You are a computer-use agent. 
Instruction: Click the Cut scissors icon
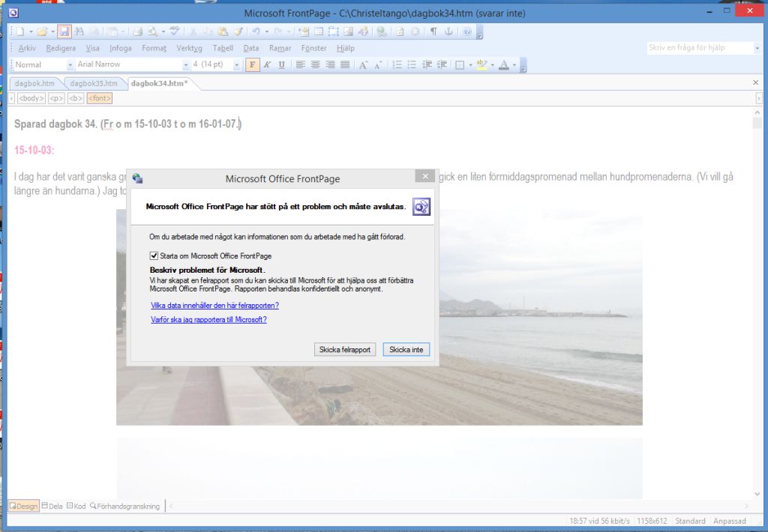coord(193,31)
